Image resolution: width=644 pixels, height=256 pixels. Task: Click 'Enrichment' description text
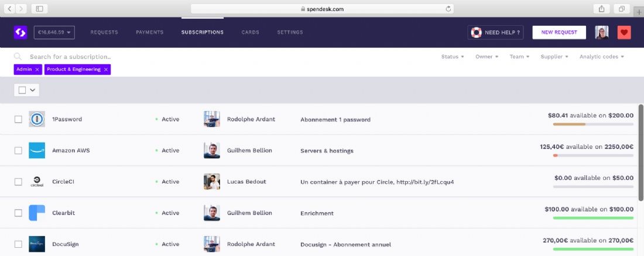(317, 213)
